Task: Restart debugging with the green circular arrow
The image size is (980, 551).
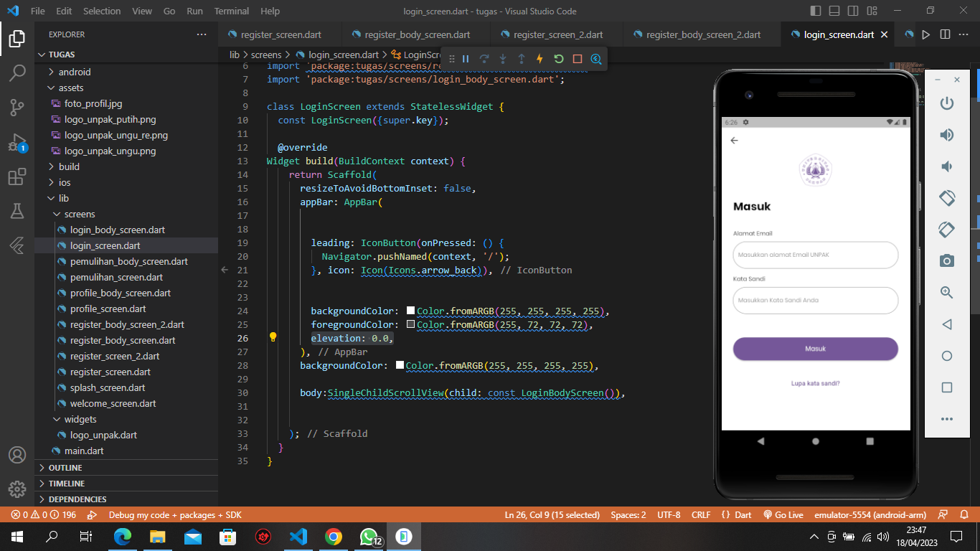Action: pyautogui.click(x=559, y=59)
